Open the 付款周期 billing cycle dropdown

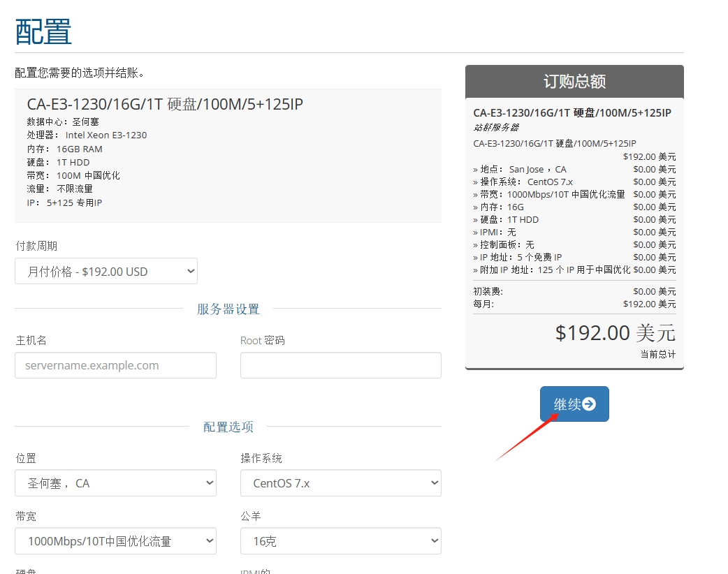tap(106, 272)
